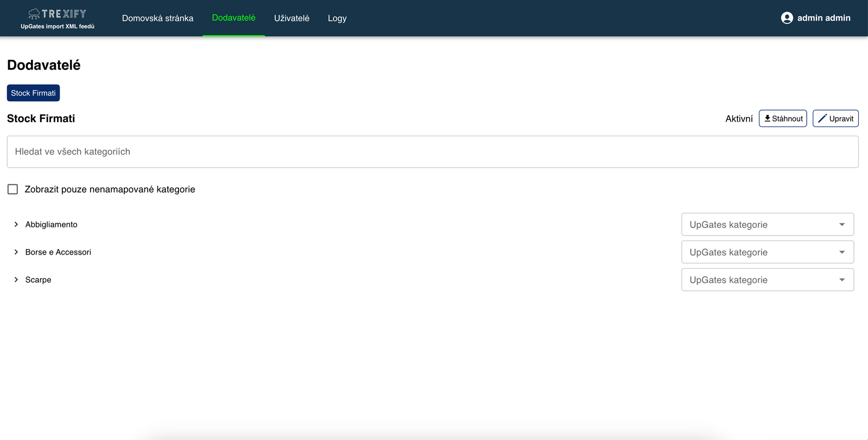Expand the Abbigliamento category chevron

click(16, 225)
